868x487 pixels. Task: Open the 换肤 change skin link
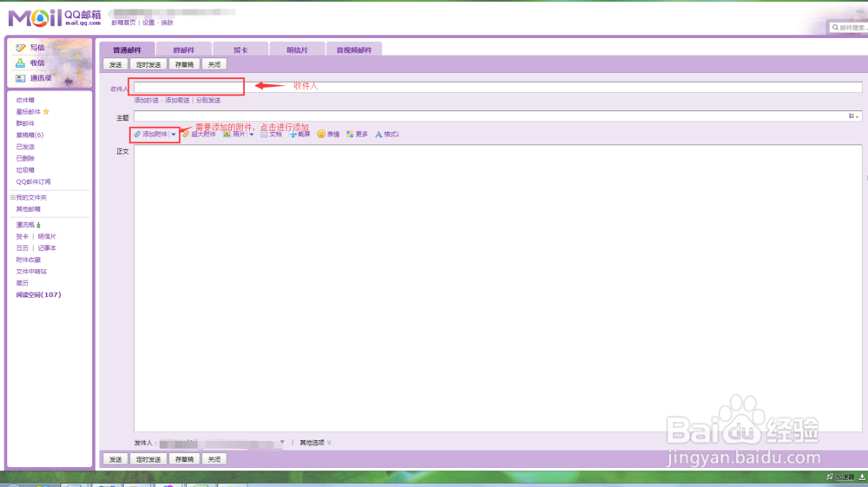168,23
